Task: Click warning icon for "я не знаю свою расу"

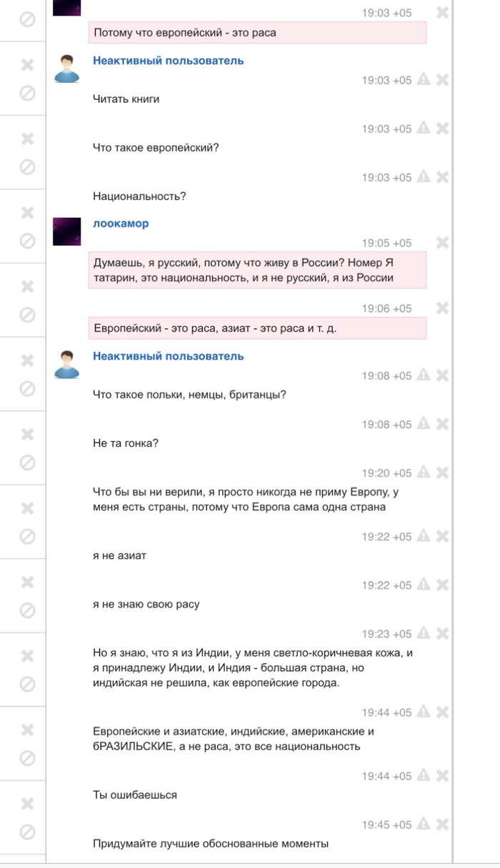Action: tap(424, 586)
